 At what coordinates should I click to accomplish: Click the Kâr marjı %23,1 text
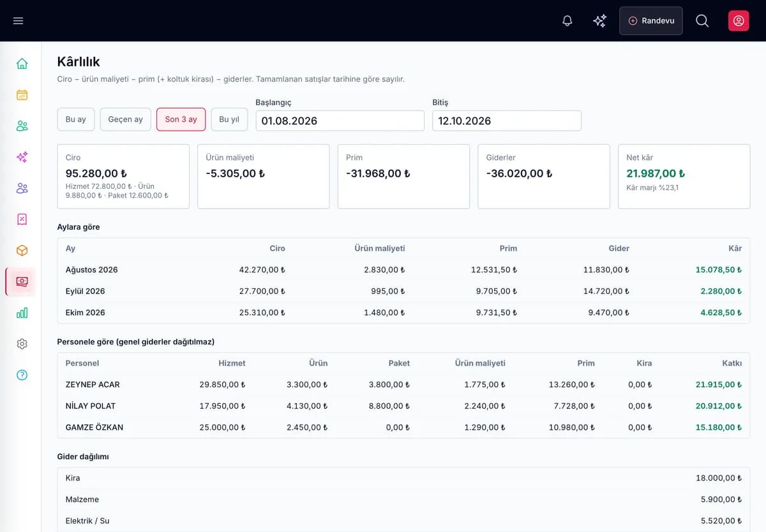[x=652, y=188]
